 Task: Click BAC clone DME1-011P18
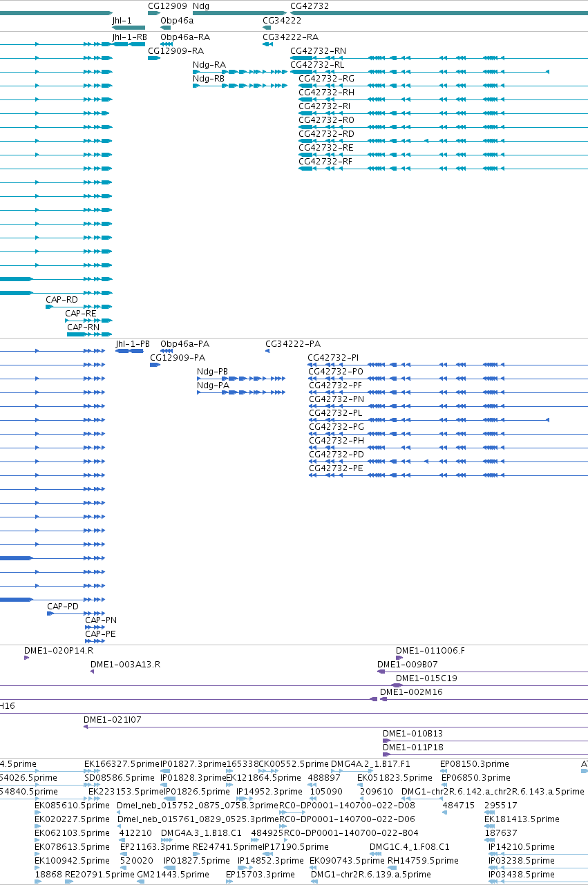tap(413, 748)
